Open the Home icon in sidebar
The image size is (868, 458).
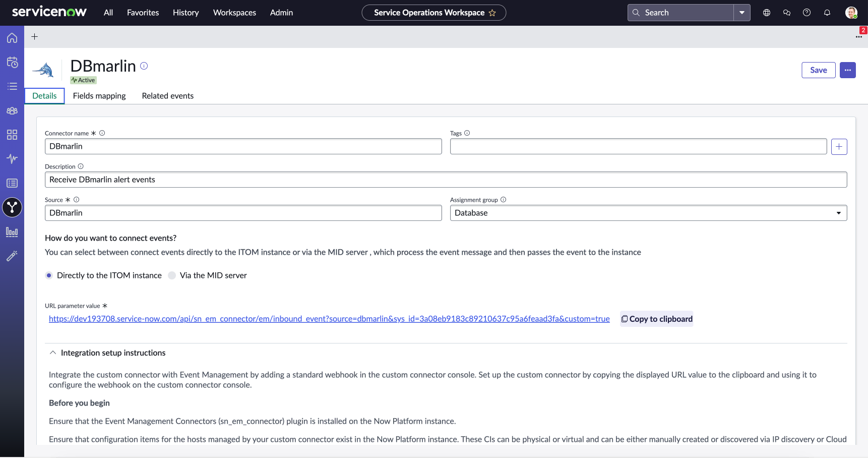[x=12, y=38]
